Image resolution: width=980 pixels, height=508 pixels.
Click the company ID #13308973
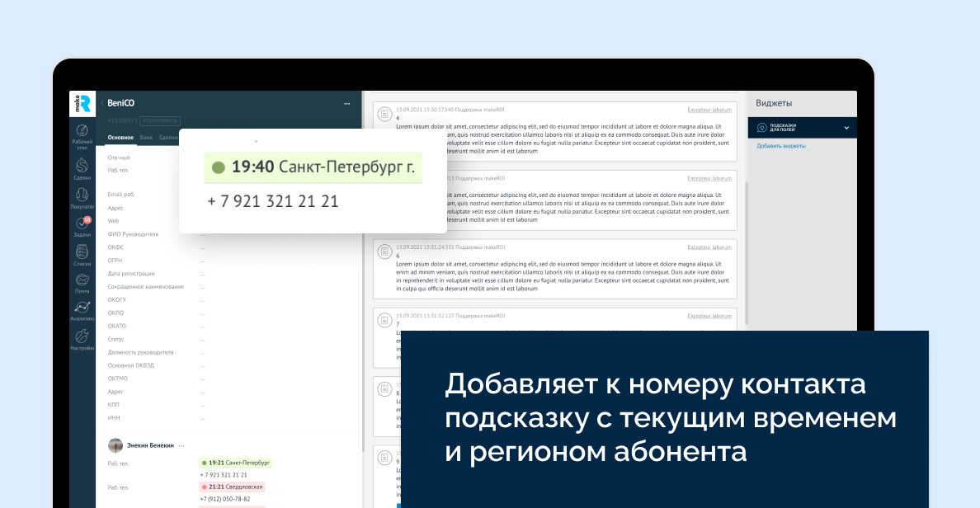pyautogui.click(x=122, y=120)
